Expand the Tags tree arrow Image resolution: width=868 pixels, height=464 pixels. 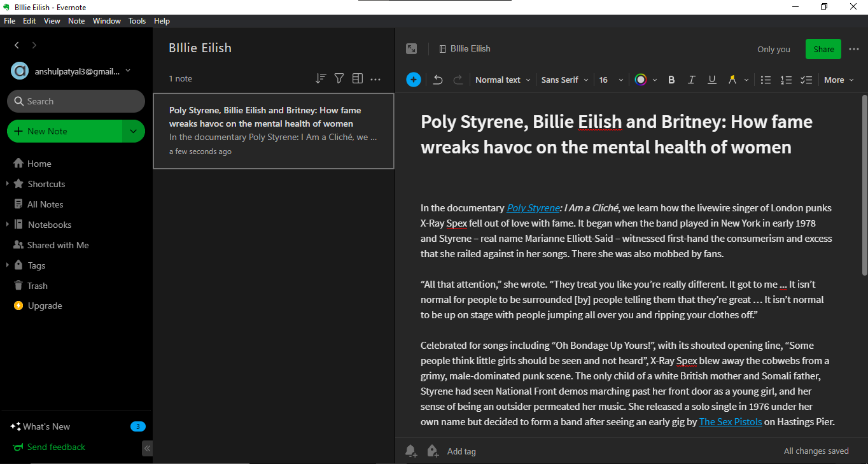(x=7, y=265)
